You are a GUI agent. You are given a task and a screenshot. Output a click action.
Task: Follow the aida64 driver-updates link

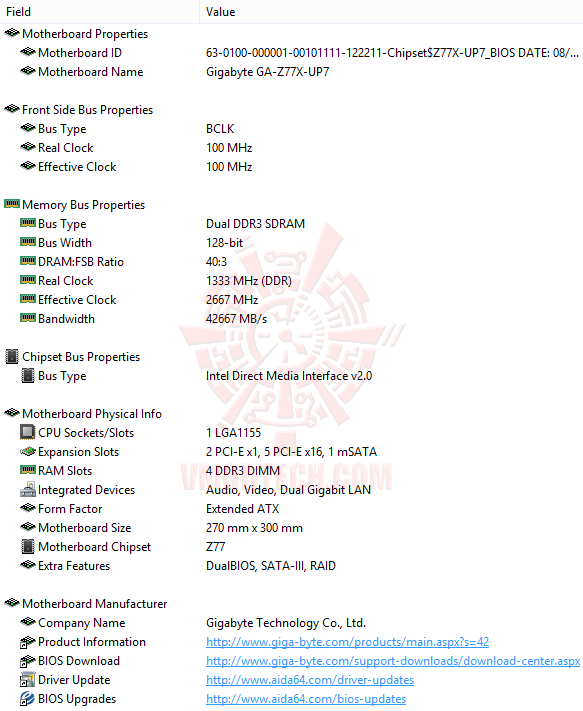point(310,680)
